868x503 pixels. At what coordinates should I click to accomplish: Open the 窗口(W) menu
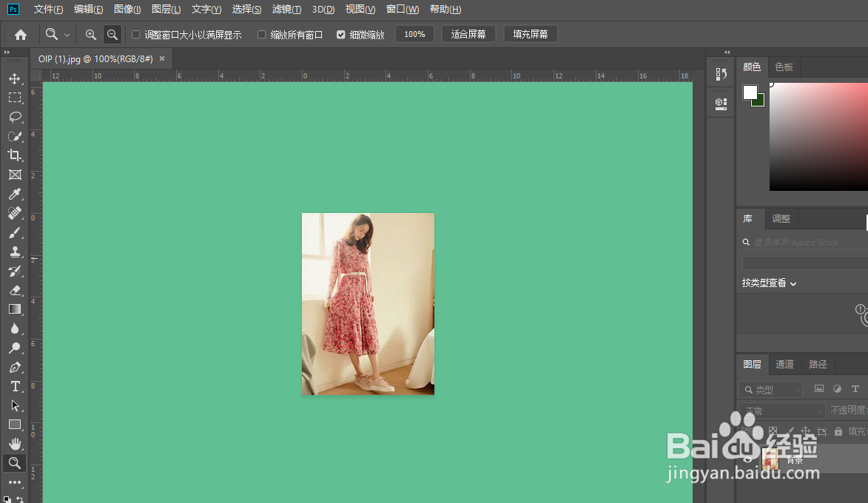click(403, 10)
